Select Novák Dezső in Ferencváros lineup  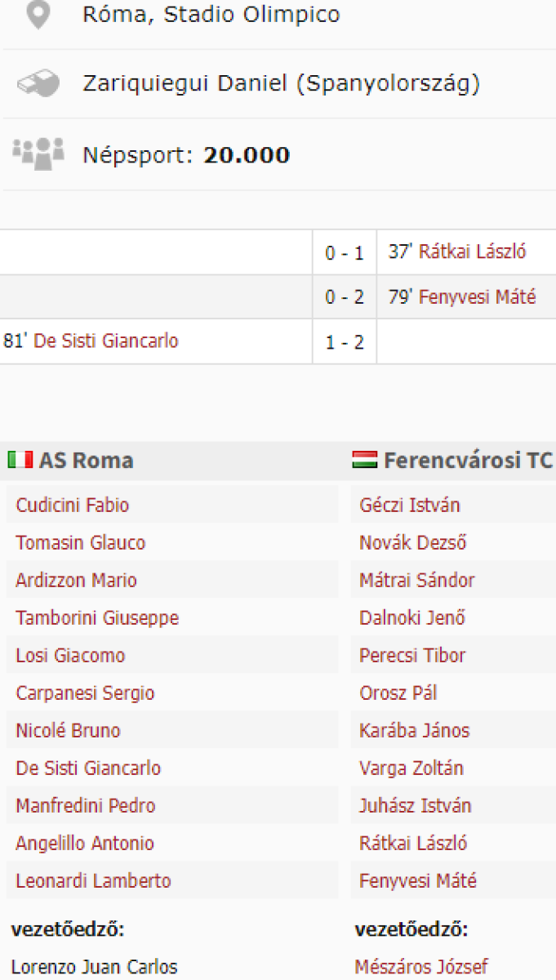click(x=412, y=543)
